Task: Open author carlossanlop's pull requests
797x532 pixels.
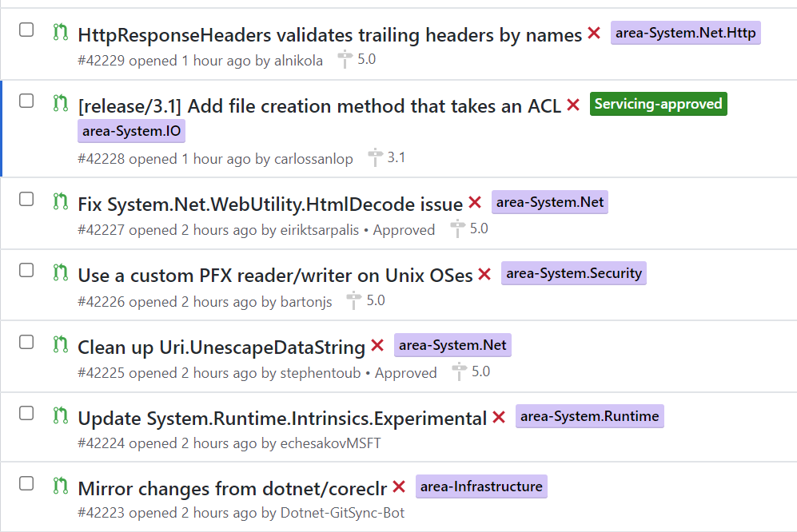Action: (313, 158)
